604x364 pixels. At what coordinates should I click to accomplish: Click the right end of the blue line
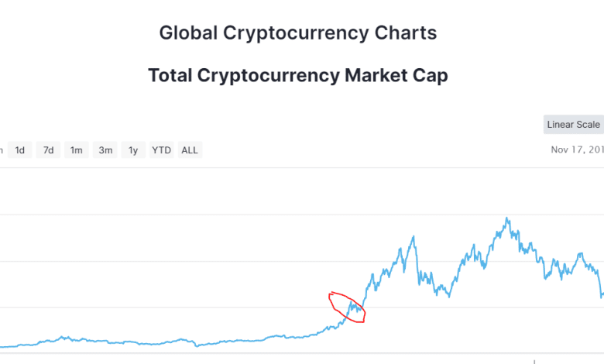(602, 295)
